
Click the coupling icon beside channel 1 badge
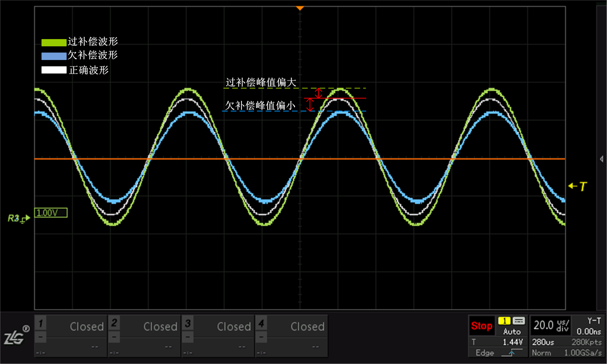point(519,321)
